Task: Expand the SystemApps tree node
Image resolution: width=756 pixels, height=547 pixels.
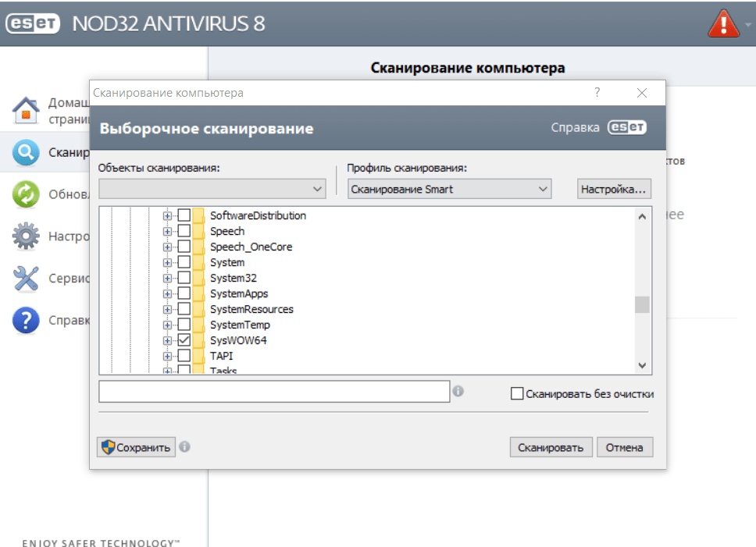Action: pos(167,293)
